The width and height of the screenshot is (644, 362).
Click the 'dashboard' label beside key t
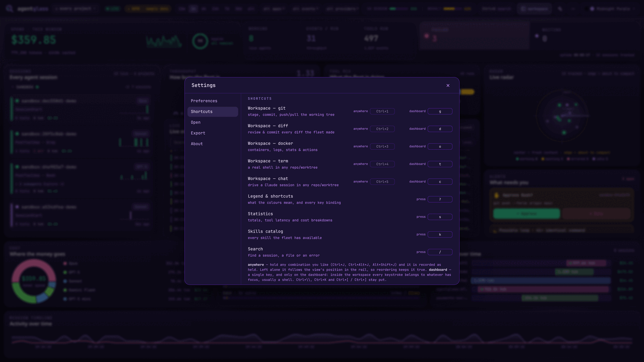click(x=417, y=164)
